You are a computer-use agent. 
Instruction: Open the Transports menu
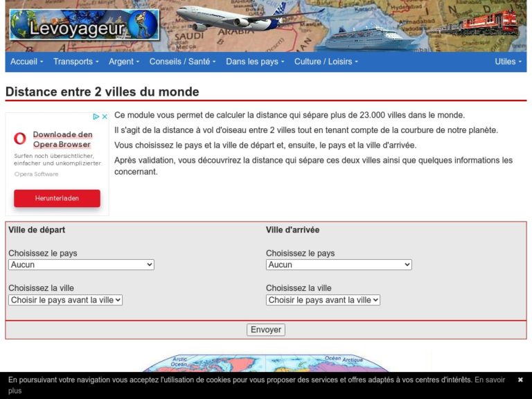[x=76, y=62]
